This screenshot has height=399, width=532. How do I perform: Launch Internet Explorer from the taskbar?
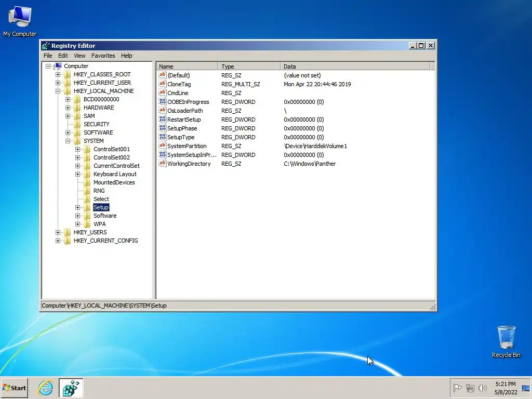[x=46, y=388]
